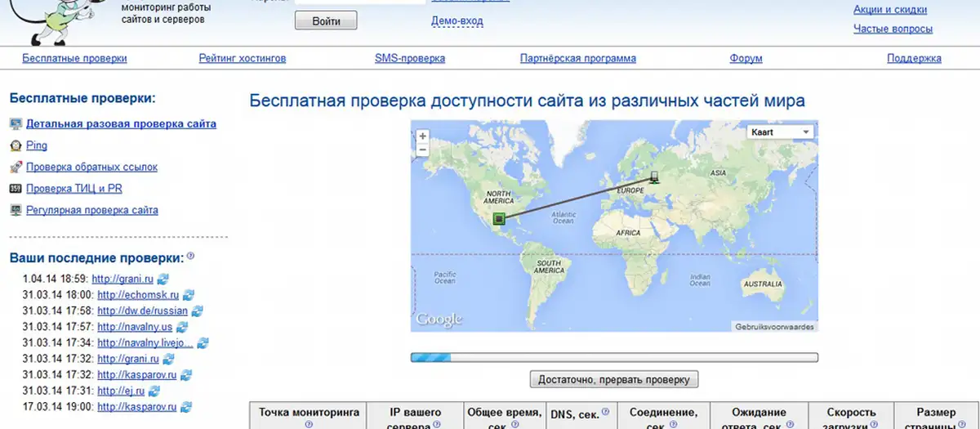980x429 pixels.
Task: Open 'SMS-проверка' in the navigation bar
Action: 409,58
